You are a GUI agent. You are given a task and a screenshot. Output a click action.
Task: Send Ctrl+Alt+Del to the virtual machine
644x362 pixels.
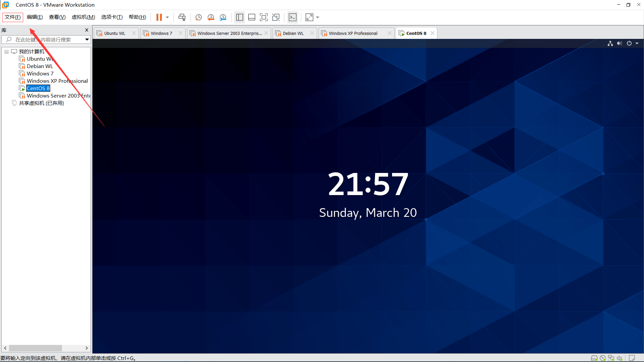tap(182, 17)
